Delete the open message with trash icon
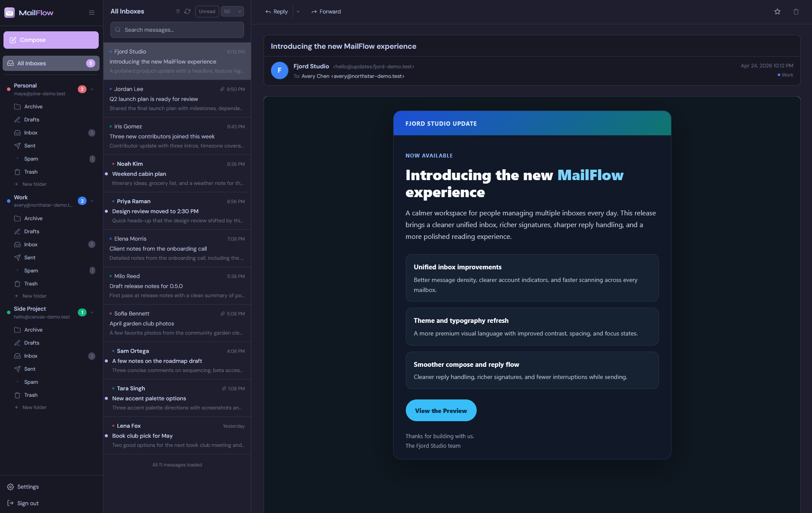Screen dimensions: 812x513 796,12
